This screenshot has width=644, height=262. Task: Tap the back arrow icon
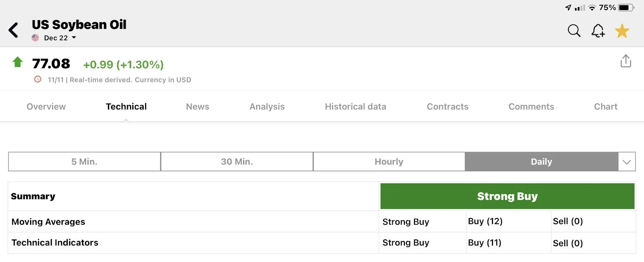[13, 30]
